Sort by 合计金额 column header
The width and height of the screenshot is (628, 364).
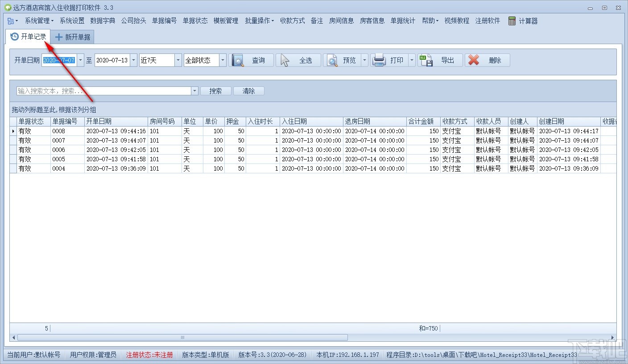(423, 122)
